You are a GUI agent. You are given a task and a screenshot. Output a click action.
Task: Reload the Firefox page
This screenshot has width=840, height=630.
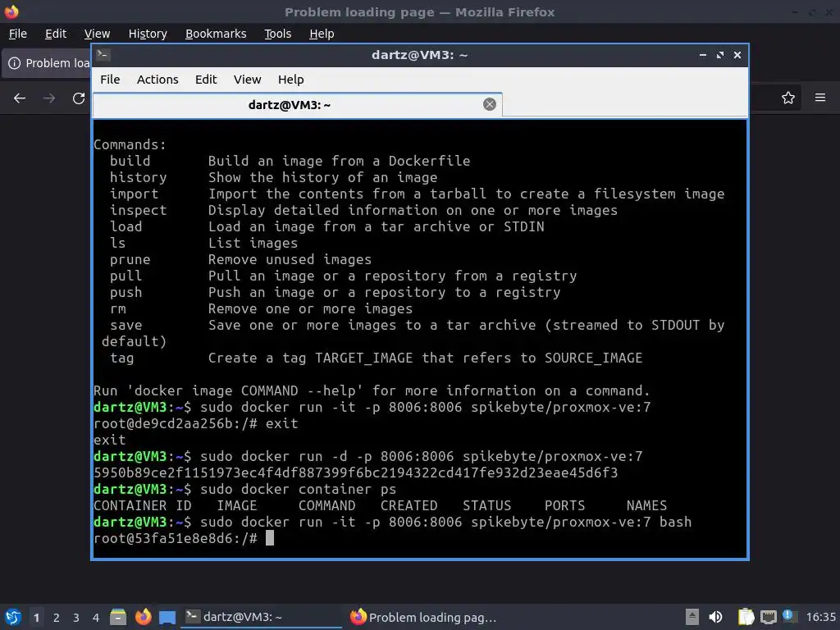tap(79, 98)
